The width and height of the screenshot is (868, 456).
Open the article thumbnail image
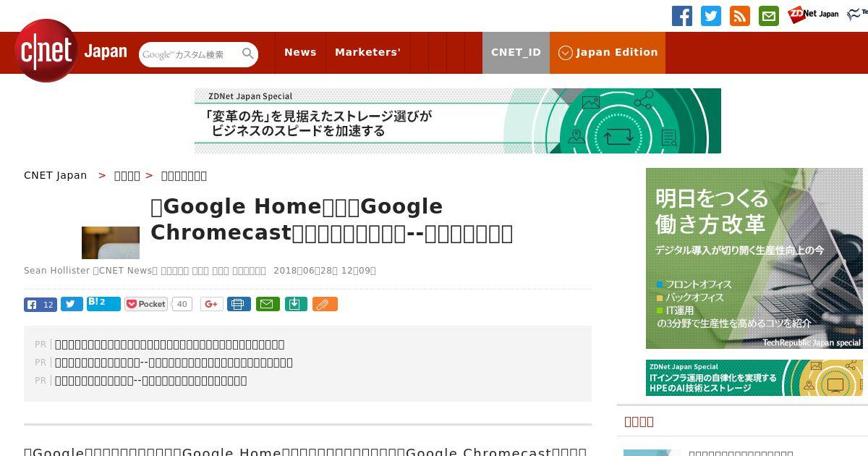(x=111, y=242)
